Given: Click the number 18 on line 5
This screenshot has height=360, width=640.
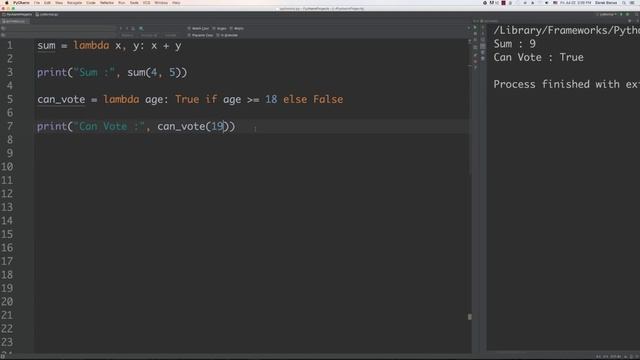Looking at the screenshot, I should pos(271,99).
